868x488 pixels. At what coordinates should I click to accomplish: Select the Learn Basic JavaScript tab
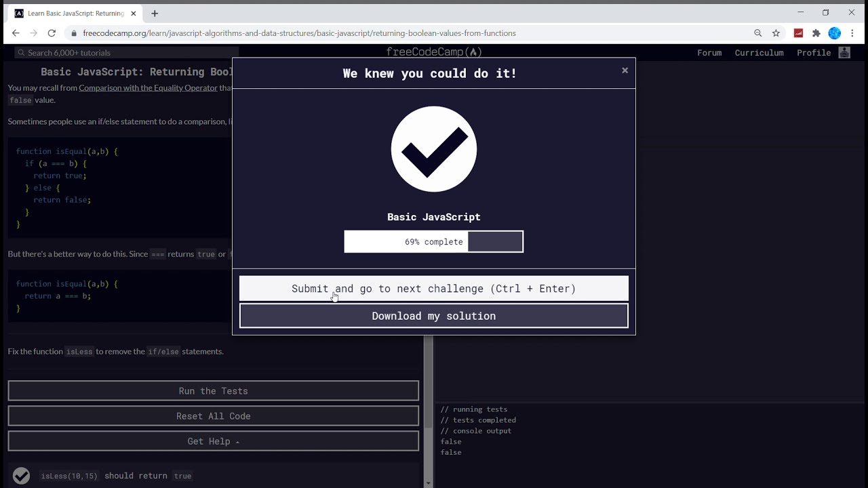pyautogui.click(x=76, y=13)
